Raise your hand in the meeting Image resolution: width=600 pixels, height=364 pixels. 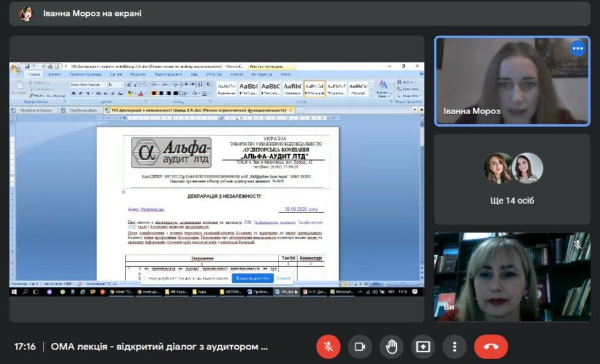(391, 347)
